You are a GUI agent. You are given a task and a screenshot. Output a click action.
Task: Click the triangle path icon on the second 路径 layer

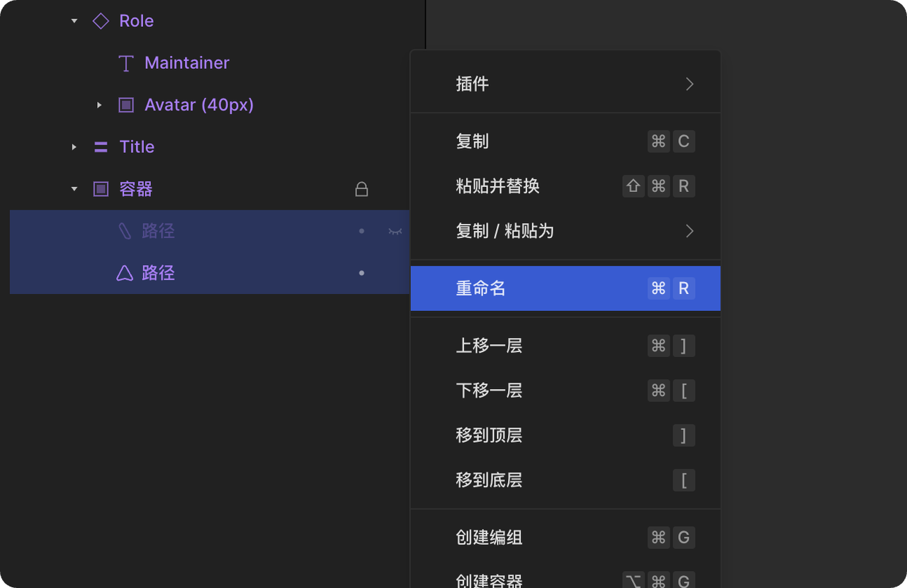[125, 273]
